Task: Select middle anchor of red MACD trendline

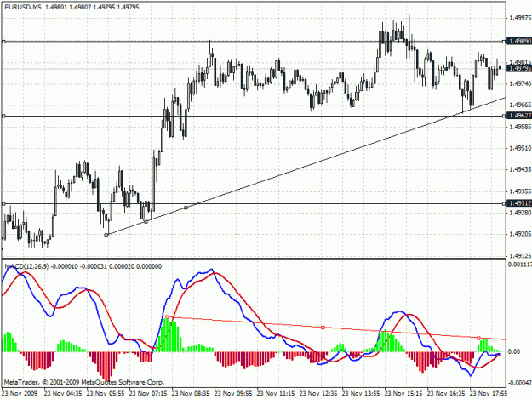Action: click(x=323, y=328)
